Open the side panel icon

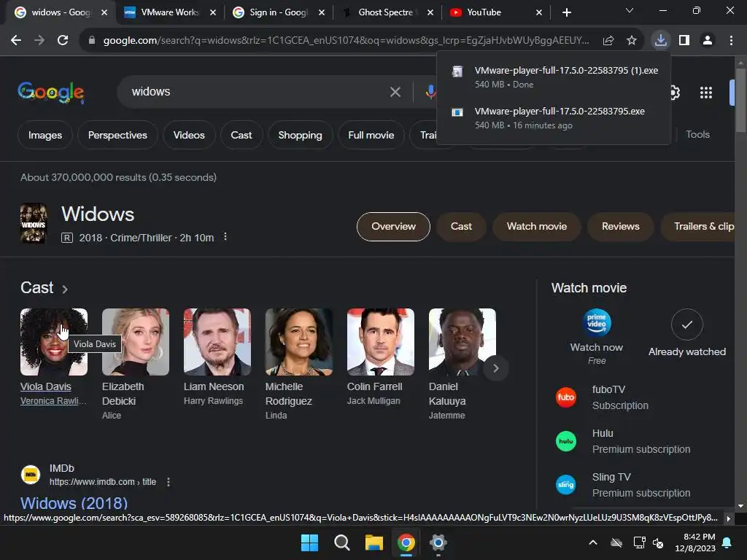pyautogui.click(x=684, y=41)
